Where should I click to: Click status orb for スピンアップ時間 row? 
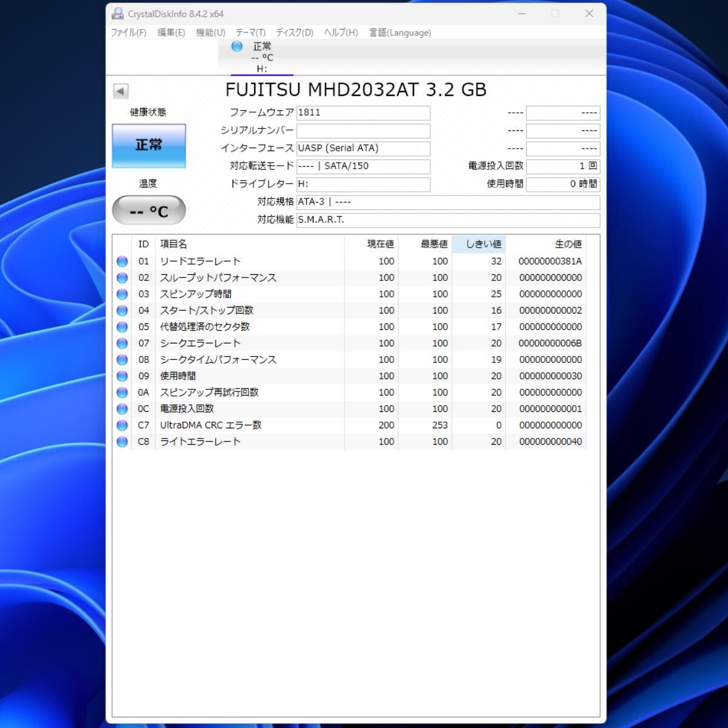tap(122, 294)
